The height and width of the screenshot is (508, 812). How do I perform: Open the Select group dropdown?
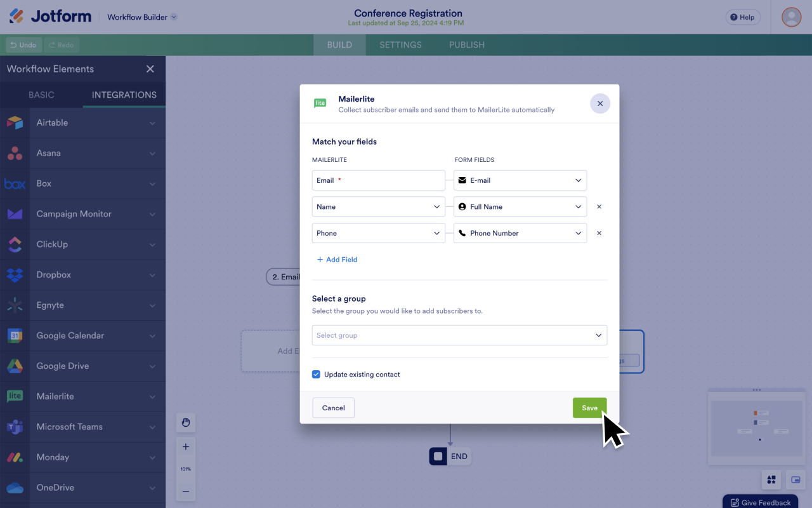459,335
